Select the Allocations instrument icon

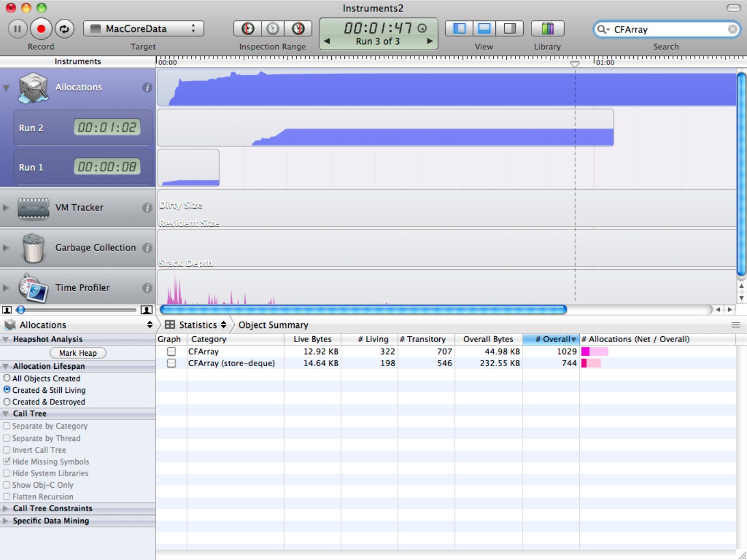point(33,87)
